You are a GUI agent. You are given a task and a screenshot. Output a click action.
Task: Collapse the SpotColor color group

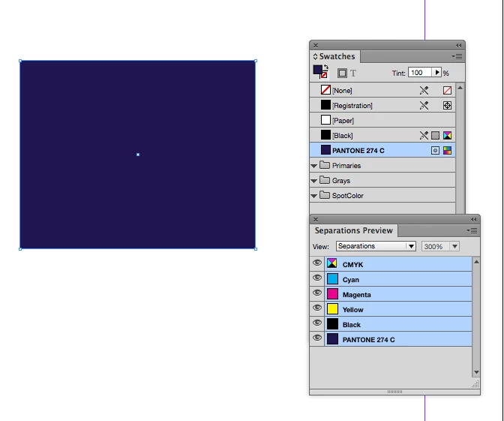pyautogui.click(x=314, y=196)
